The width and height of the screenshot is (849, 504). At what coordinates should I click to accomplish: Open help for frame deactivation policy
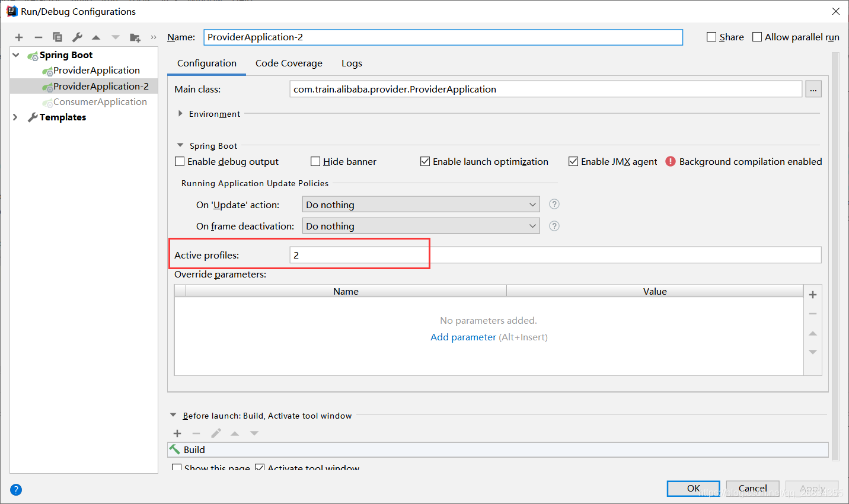[554, 226]
